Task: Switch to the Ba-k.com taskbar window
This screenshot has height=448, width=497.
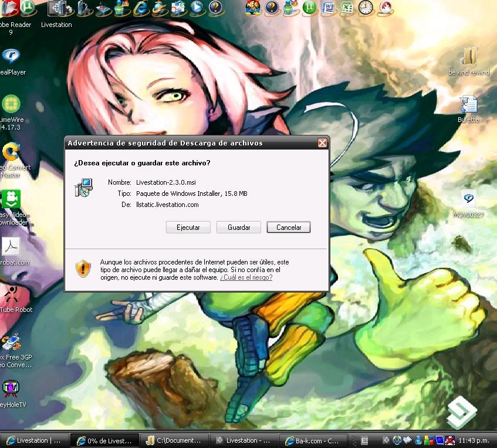Action: [314, 440]
